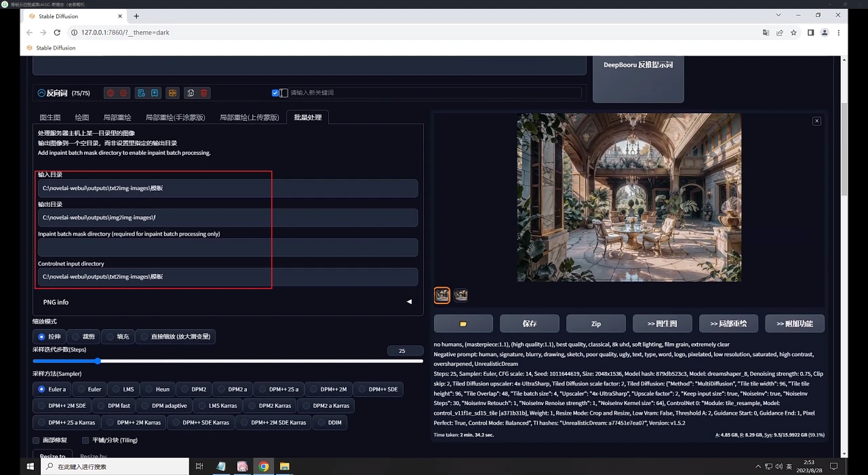Choose the DPM++ 2M Karras sampler
Viewport: 868px width, 475px height.
[x=134, y=422]
